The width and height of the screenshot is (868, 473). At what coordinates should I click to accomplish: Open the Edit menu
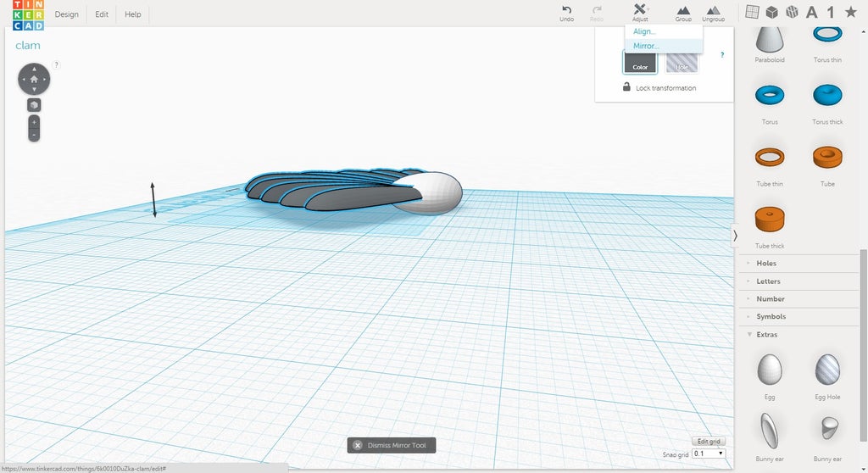tap(102, 14)
